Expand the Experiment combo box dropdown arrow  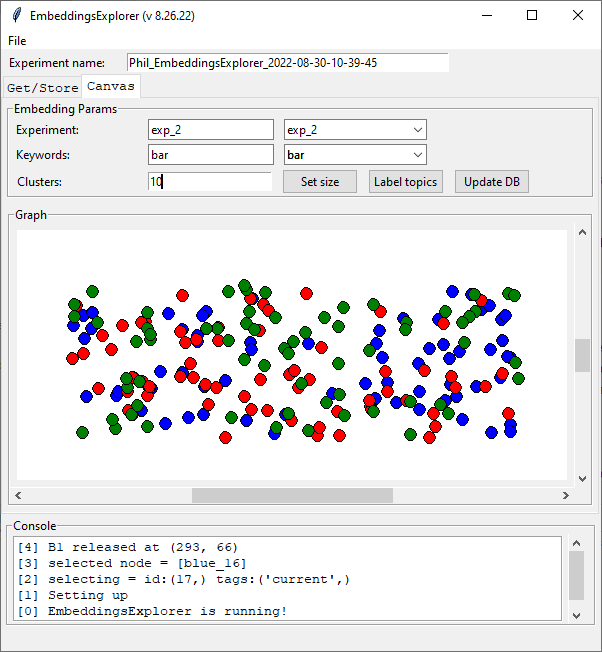click(417, 130)
